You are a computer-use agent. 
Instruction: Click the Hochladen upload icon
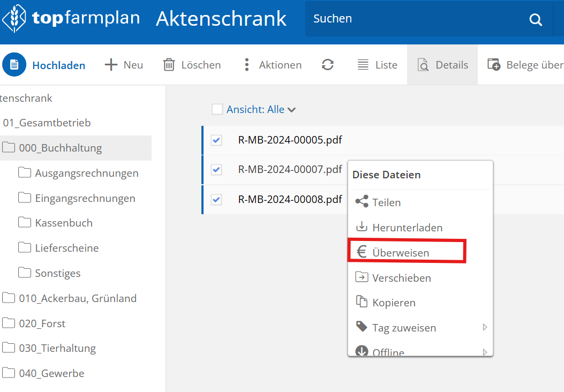click(x=14, y=65)
